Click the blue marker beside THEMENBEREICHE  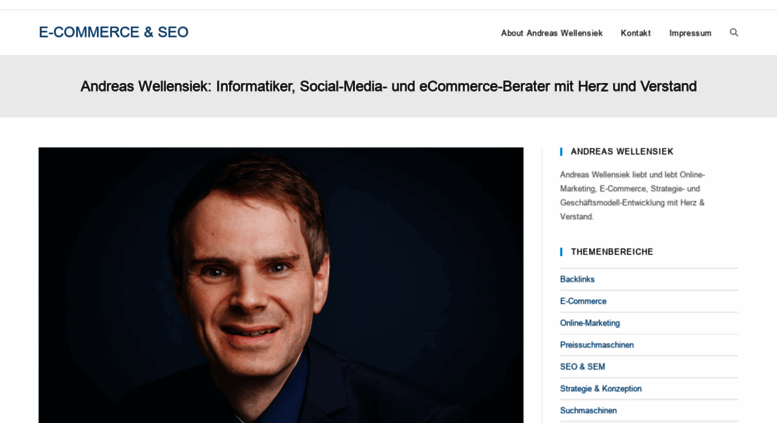pyautogui.click(x=561, y=252)
